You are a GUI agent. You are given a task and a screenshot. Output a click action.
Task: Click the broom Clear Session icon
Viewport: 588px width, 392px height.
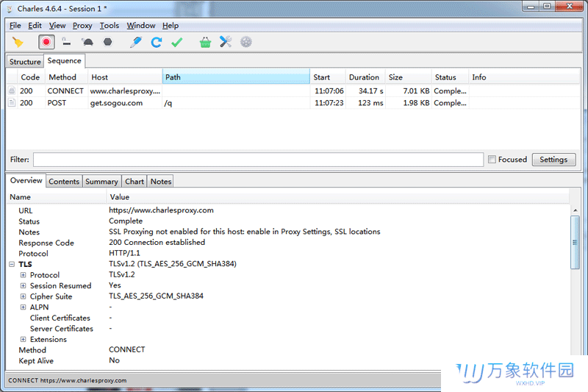pos(18,42)
